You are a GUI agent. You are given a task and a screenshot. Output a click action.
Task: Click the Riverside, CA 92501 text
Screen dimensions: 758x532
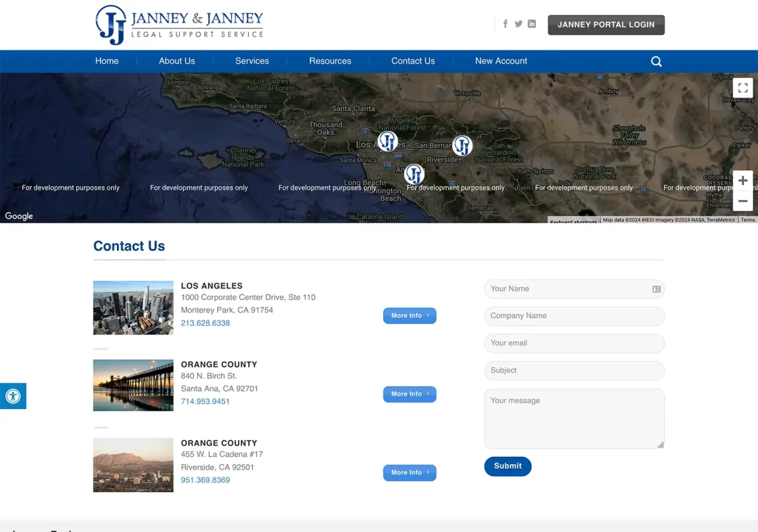(218, 467)
